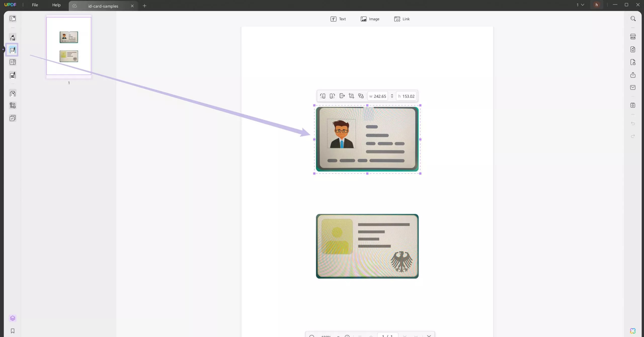Click the extract image icon
Viewport: 644px width, 337px height.
pos(342,96)
